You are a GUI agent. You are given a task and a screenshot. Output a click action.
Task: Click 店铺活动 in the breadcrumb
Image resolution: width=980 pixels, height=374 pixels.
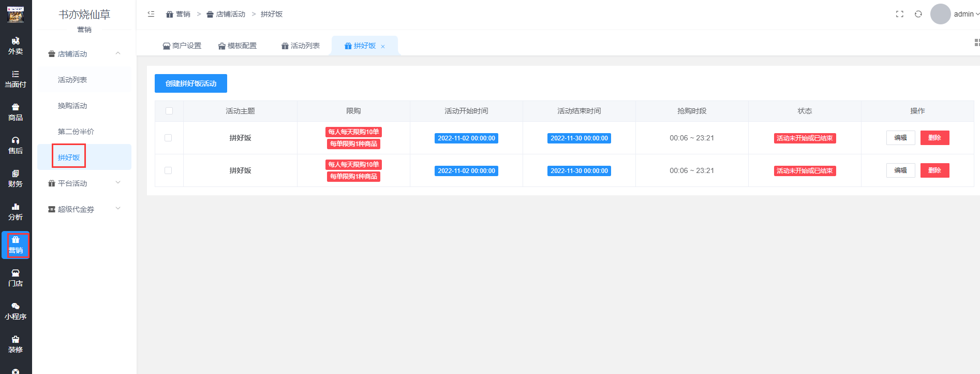[226, 14]
